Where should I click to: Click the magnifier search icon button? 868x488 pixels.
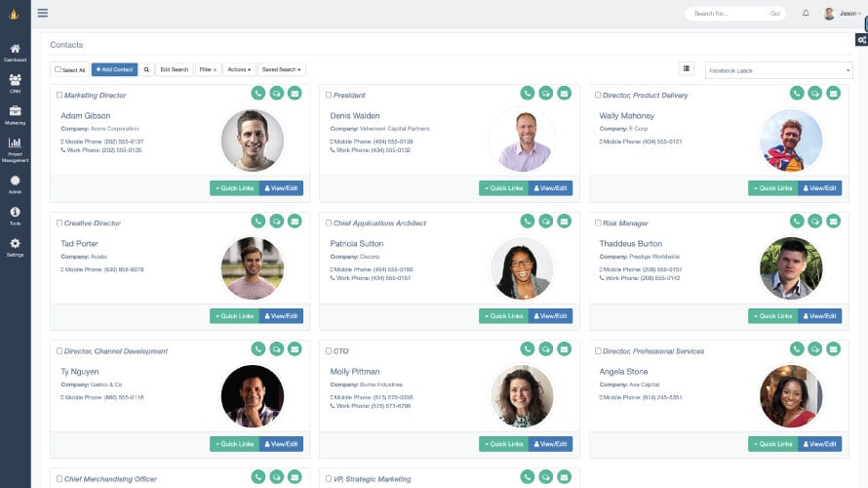[146, 70]
